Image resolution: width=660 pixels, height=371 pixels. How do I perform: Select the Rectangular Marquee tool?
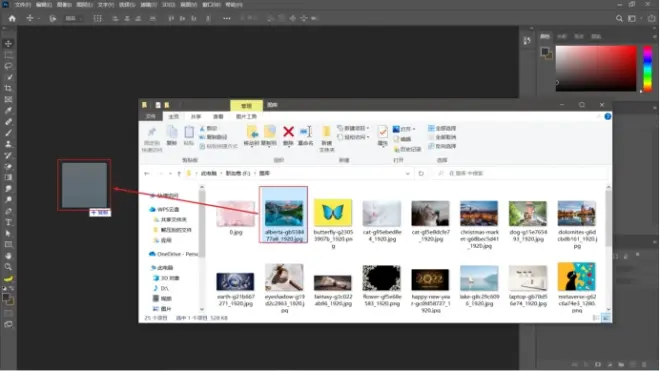pyautogui.click(x=8, y=55)
